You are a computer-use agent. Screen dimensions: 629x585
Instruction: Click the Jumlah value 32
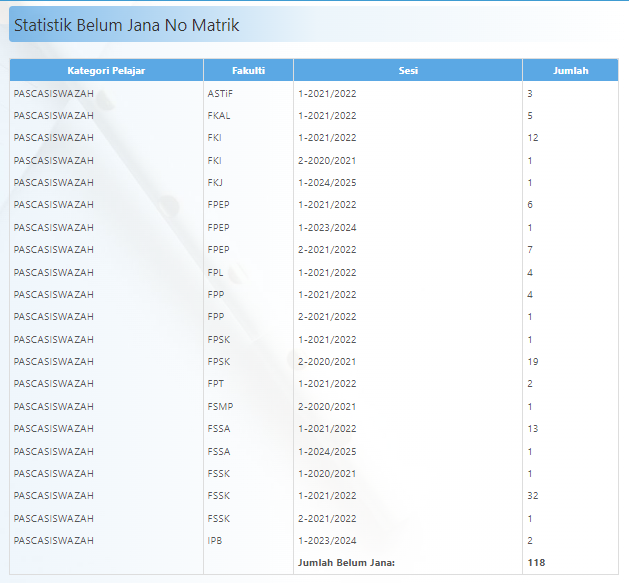[x=533, y=496]
